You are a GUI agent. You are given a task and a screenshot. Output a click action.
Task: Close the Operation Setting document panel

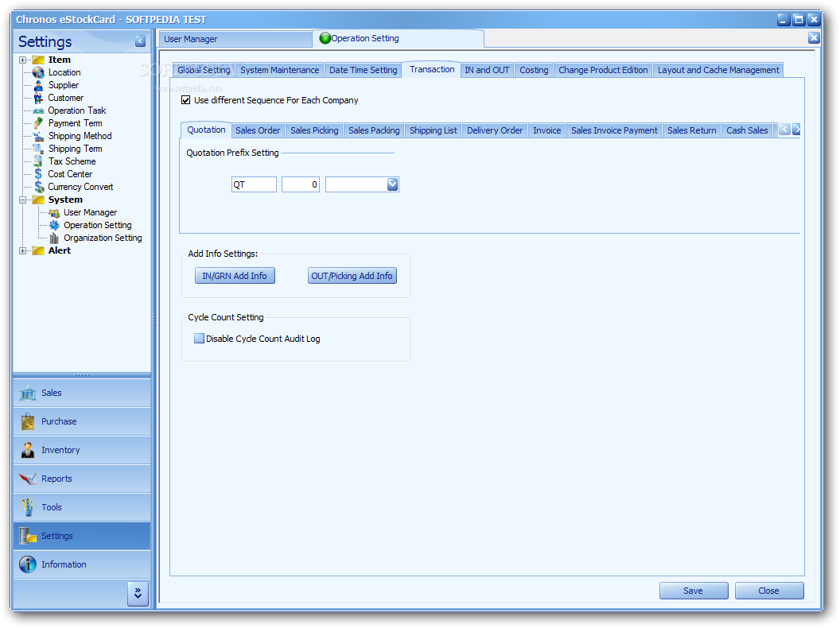pos(813,37)
